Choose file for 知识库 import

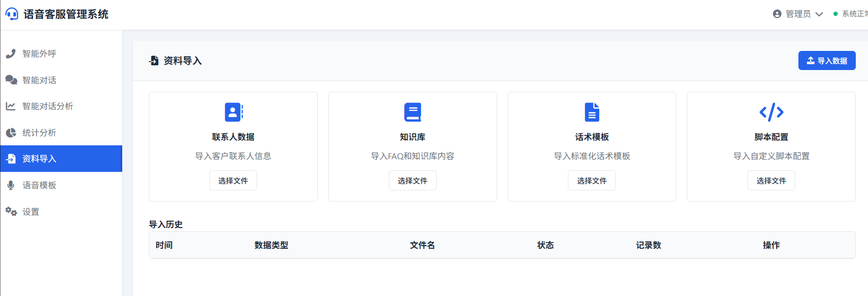(413, 181)
